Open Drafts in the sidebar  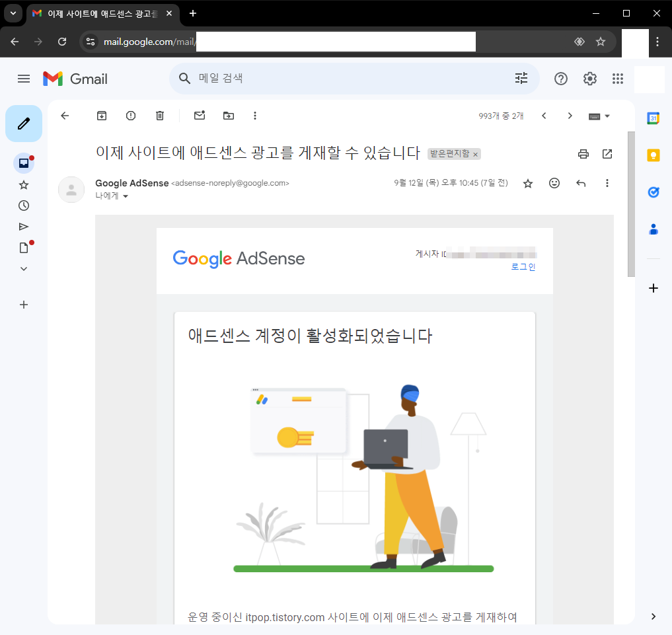click(24, 248)
